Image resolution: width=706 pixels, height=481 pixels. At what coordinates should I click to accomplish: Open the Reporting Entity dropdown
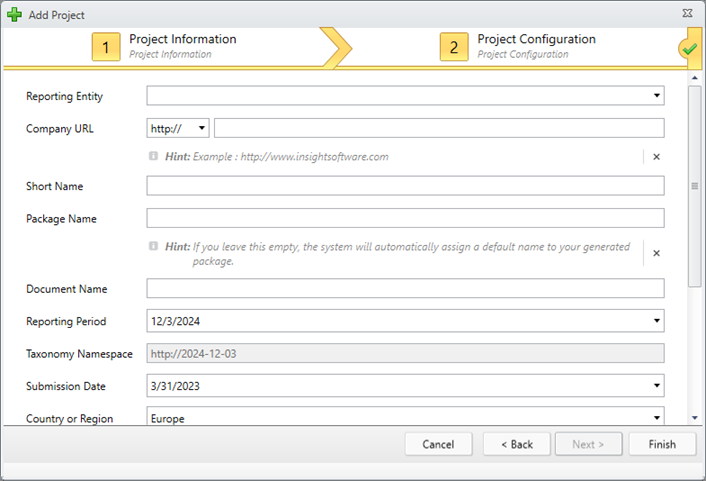click(x=656, y=95)
